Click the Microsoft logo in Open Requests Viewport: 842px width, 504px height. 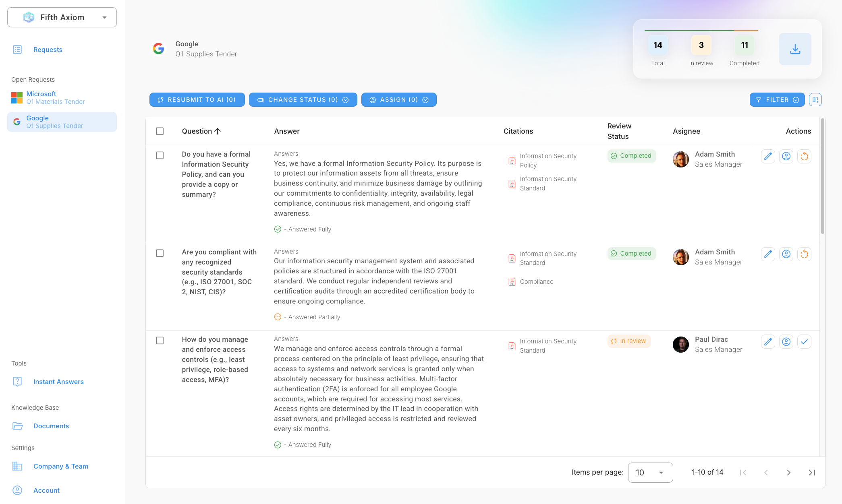point(17,98)
